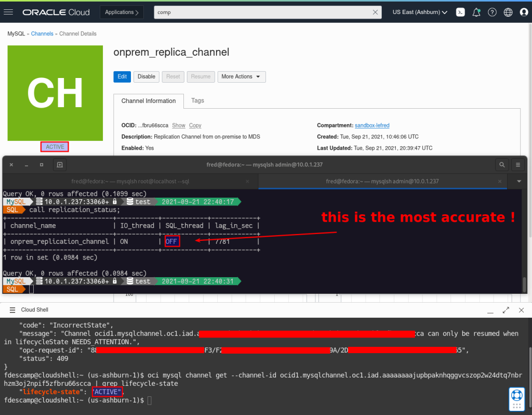The image size is (532, 415).
Task: Open the help question mark menu
Action: click(x=492, y=12)
